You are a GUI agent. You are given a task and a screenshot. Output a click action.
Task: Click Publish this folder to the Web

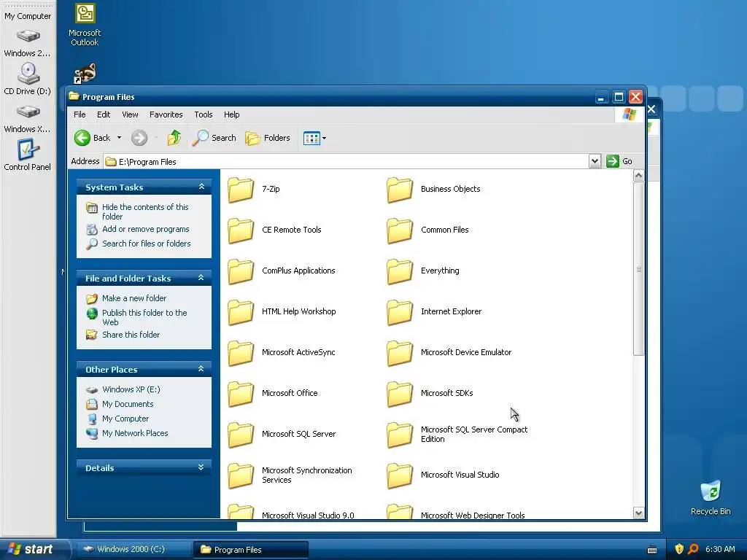pos(144,318)
